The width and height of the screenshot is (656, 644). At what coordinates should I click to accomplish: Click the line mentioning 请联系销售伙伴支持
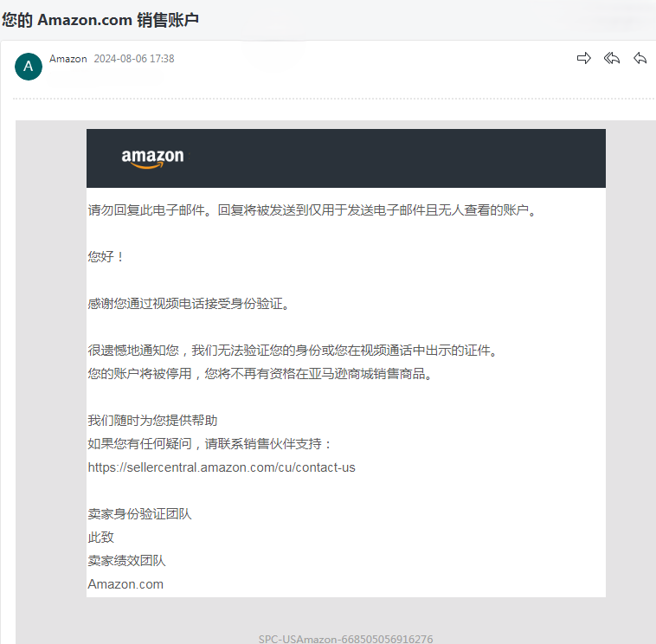pyautogui.click(x=209, y=443)
